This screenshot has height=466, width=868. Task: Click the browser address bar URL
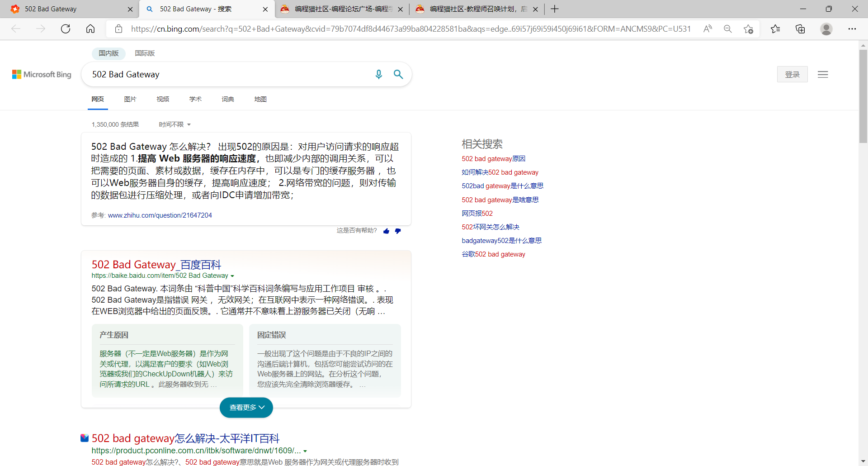411,29
